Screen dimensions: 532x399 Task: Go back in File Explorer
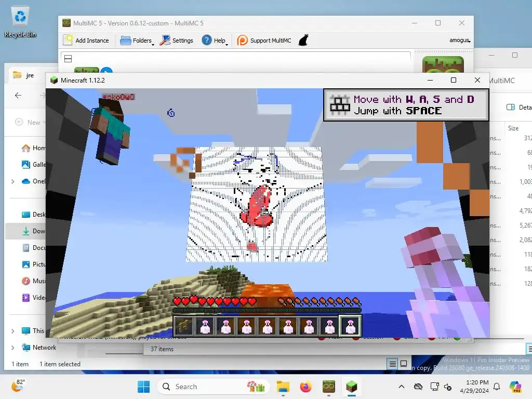pyautogui.click(x=18, y=96)
